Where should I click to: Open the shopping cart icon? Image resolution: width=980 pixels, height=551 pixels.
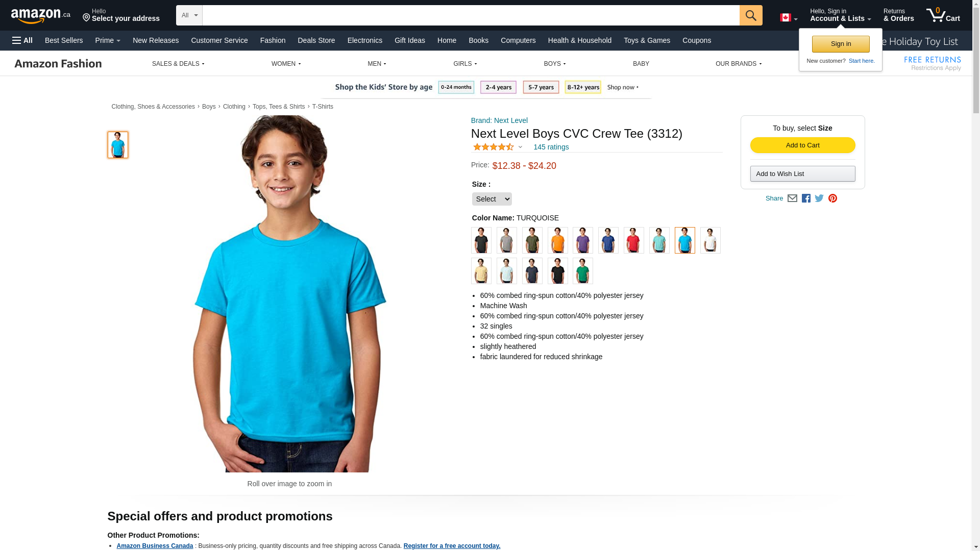coord(943,15)
